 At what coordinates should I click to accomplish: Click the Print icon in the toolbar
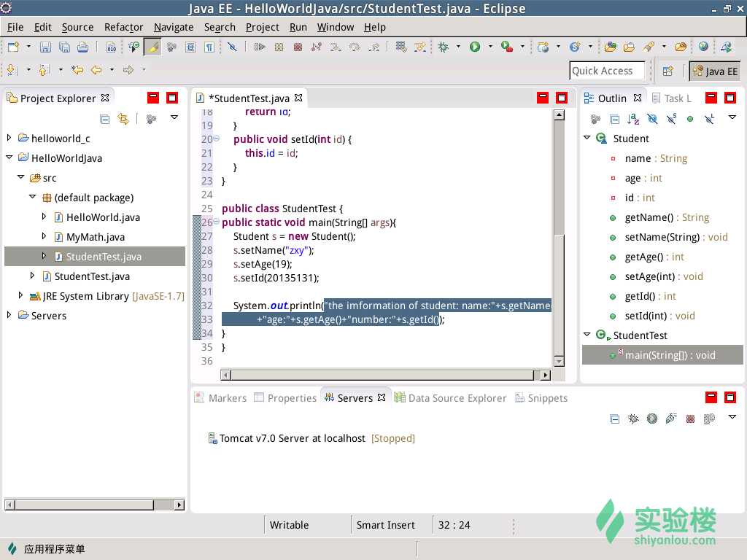pyautogui.click(x=83, y=47)
